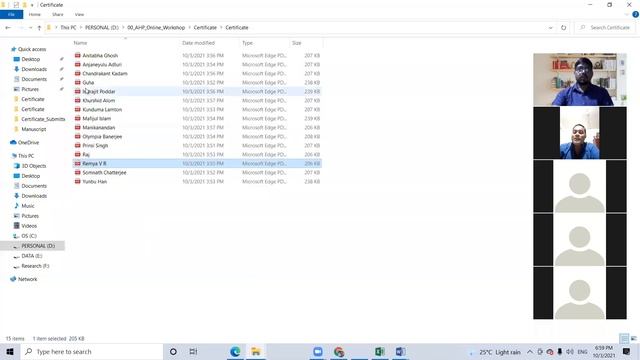Open the Home ribbon tab

pyautogui.click(x=35, y=14)
